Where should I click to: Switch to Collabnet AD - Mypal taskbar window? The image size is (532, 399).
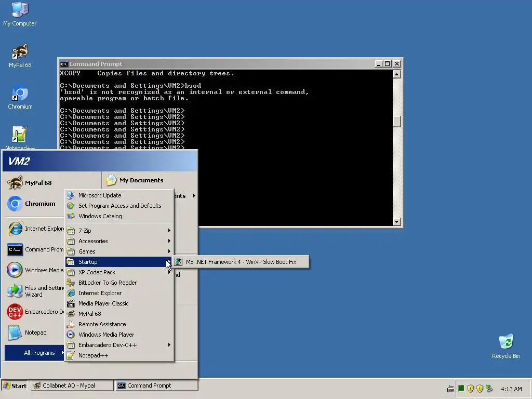[x=72, y=386]
